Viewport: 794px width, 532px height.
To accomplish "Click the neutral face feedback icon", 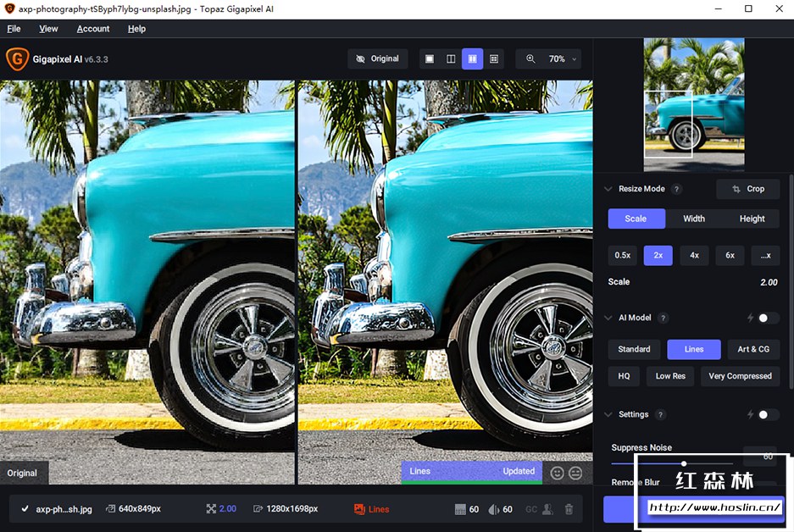I will tap(575, 473).
